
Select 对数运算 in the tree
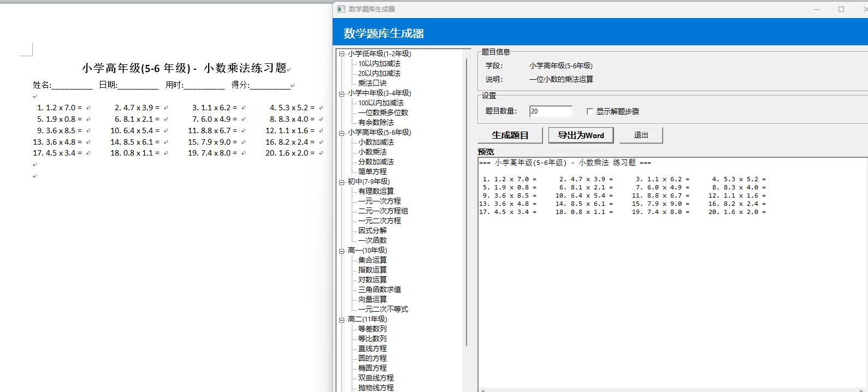coord(372,280)
